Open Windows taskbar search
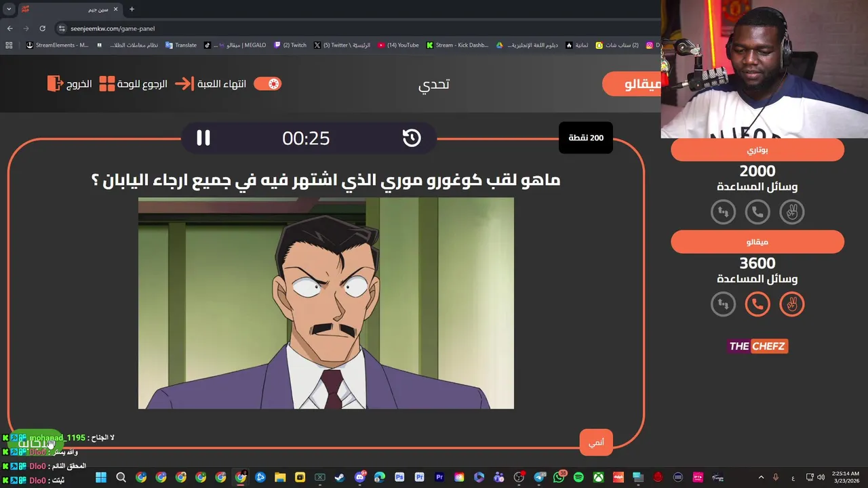The width and height of the screenshot is (868, 488). (121, 477)
